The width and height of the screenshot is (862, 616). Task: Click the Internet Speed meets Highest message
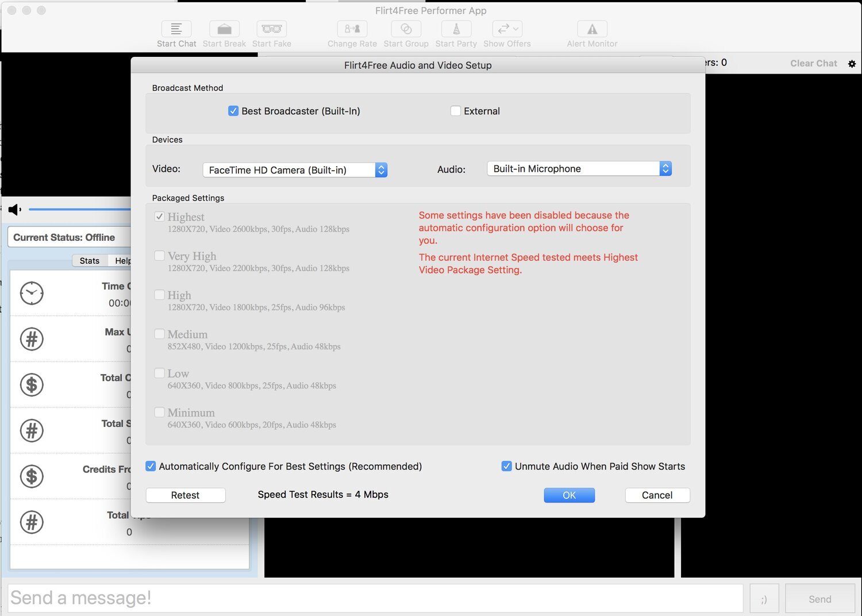(x=528, y=264)
